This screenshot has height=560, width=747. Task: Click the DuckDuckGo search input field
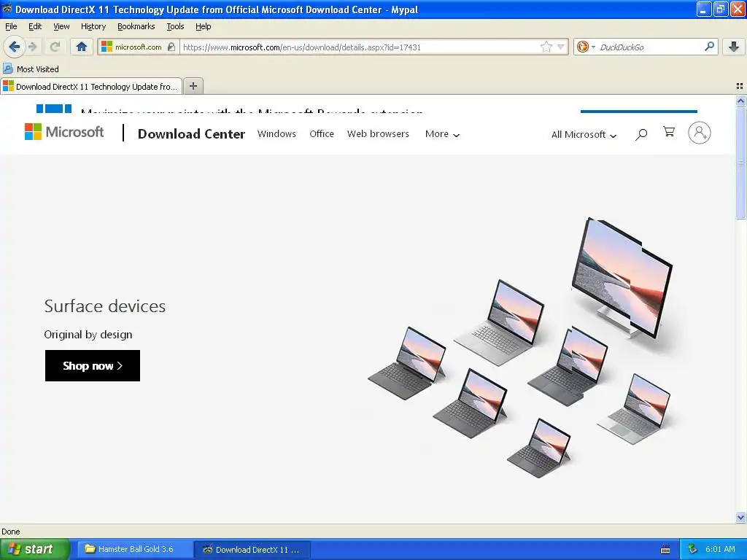point(650,47)
